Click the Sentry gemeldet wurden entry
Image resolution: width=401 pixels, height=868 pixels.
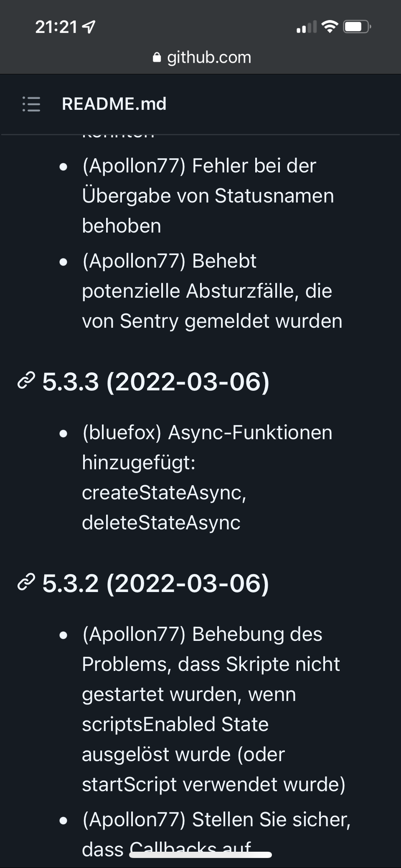[x=212, y=321]
